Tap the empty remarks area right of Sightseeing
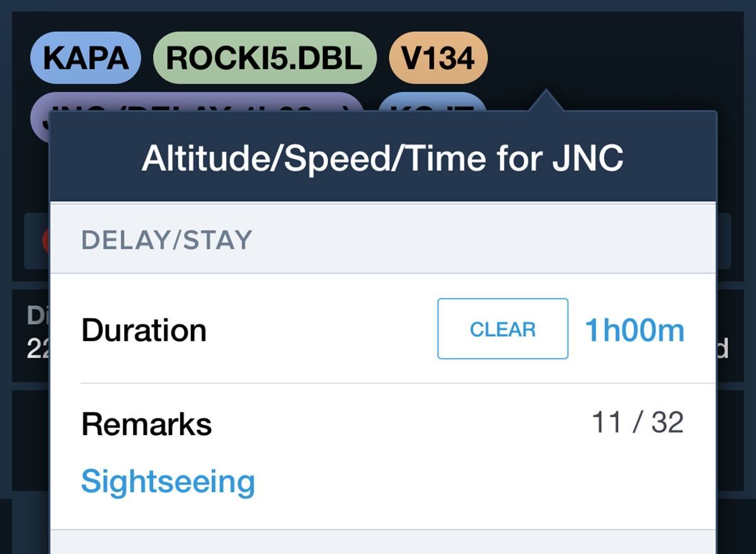Screen dimensions: 756x554 pyautogui.click(x=485, y=482)
